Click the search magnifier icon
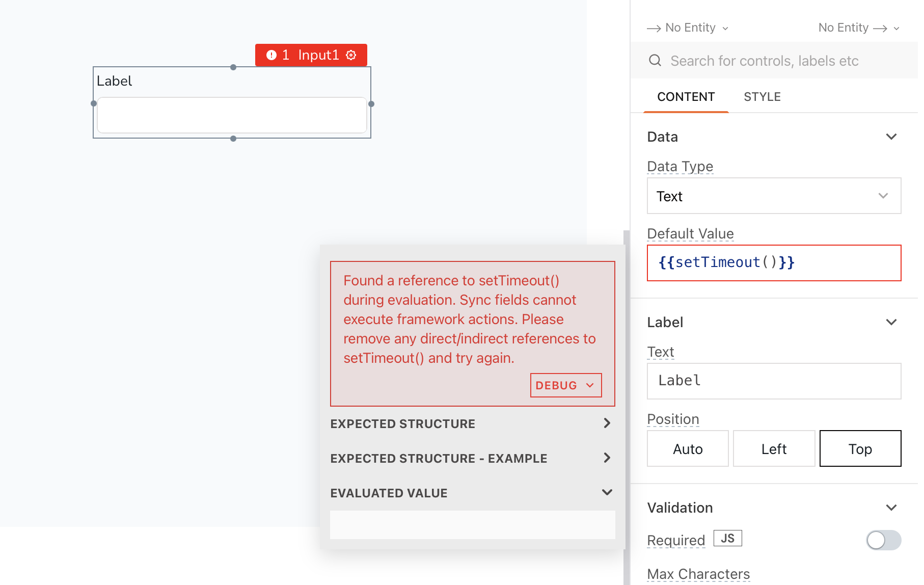The image size is (924, 585). tap(655, 61)
